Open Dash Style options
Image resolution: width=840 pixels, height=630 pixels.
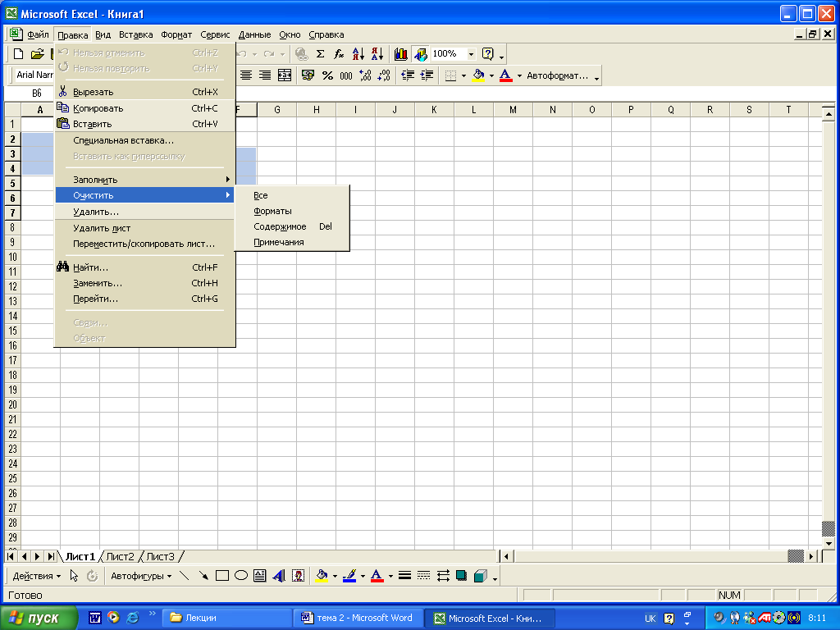pyautogui.click(x=424, y=576)
